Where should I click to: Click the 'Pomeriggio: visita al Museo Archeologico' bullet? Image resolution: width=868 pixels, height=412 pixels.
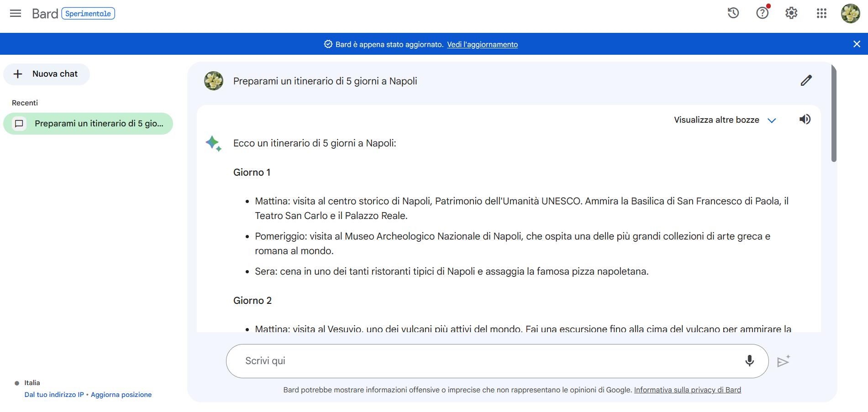[513, 244]
